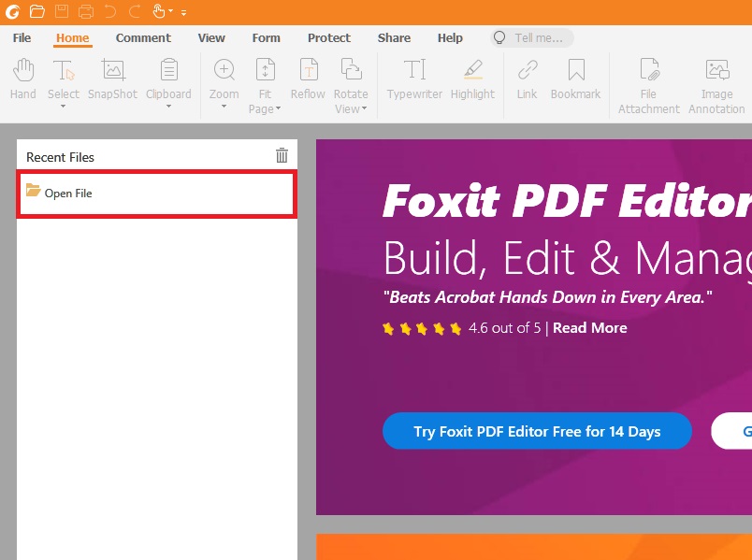This screenshot has width=752, height=560.
Task: Expand the Zoom dropdown arrow
Action: (224, 107)
